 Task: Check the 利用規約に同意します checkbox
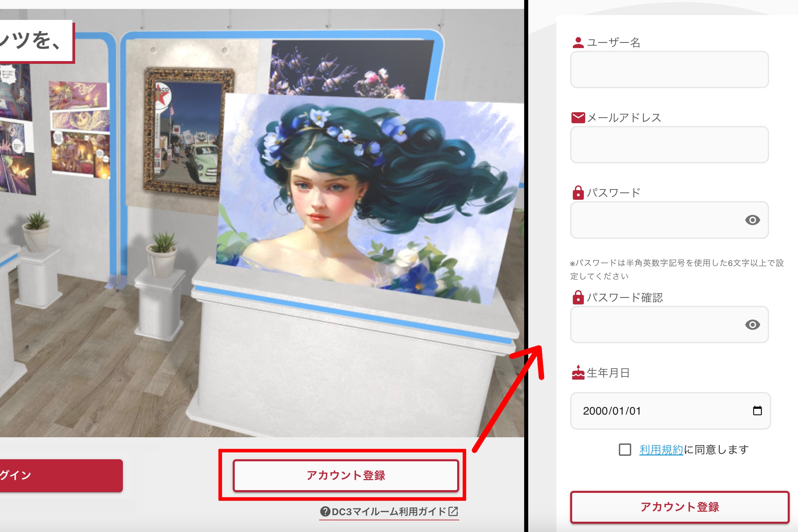[625, 449]
